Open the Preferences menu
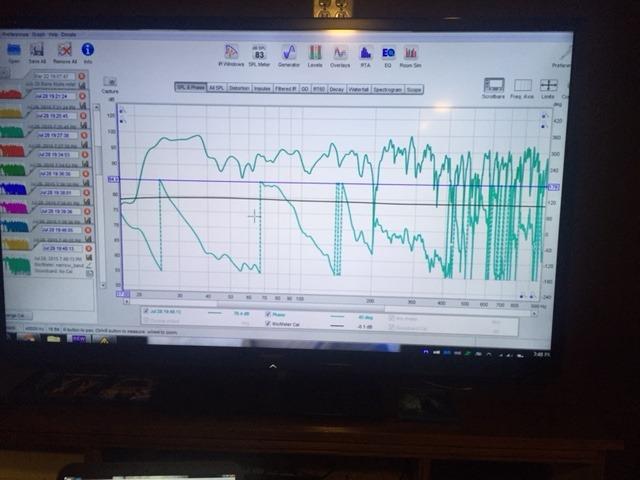The height and width of the screenshot is (480, 640). 15,35
